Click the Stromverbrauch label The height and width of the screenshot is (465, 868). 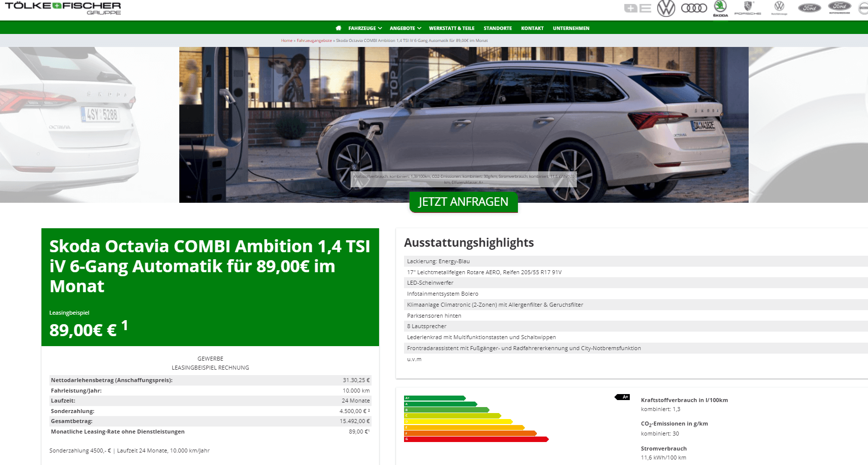(x=664, y=449)
